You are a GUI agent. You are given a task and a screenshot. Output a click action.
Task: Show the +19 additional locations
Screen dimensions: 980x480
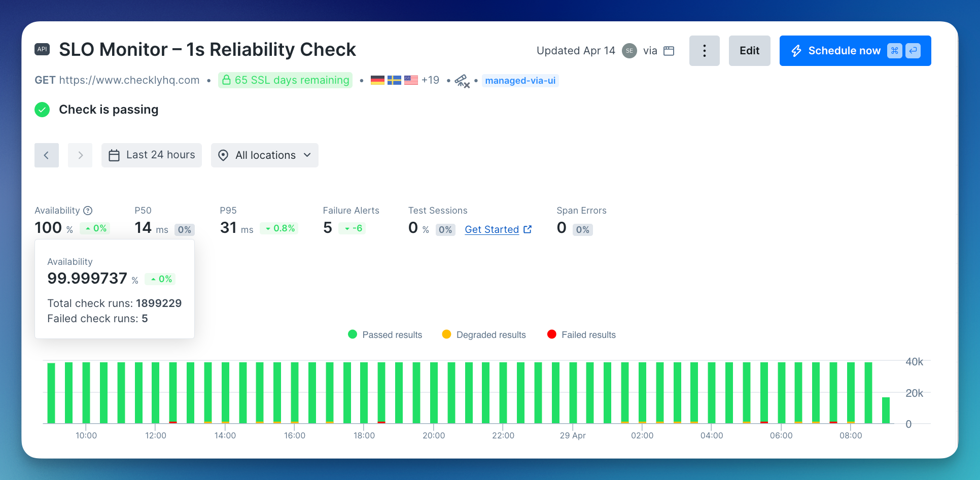tap(430, 80)
